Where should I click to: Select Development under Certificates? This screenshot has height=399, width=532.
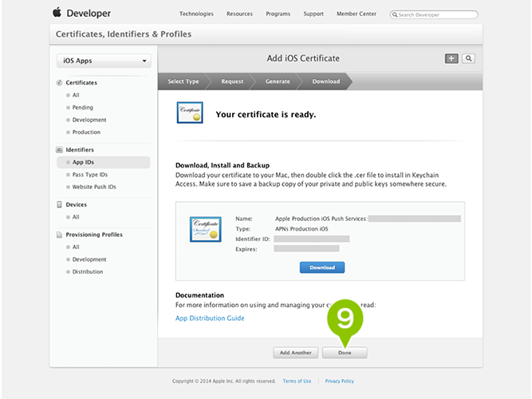point(89,120)
